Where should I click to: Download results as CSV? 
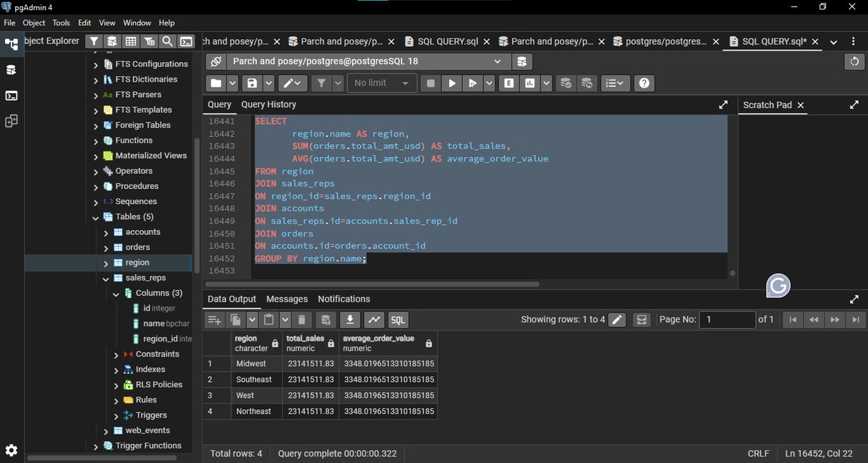(x=350, y=319)
